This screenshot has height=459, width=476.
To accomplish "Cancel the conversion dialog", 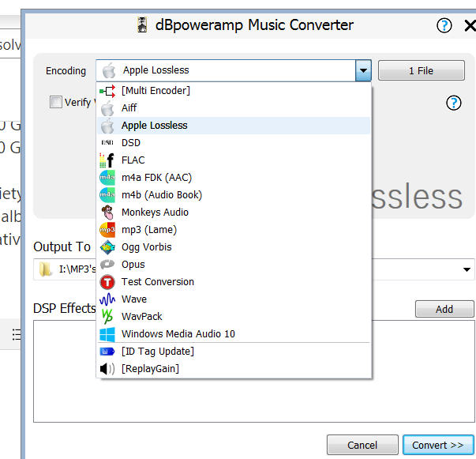I will pos(362,445).
